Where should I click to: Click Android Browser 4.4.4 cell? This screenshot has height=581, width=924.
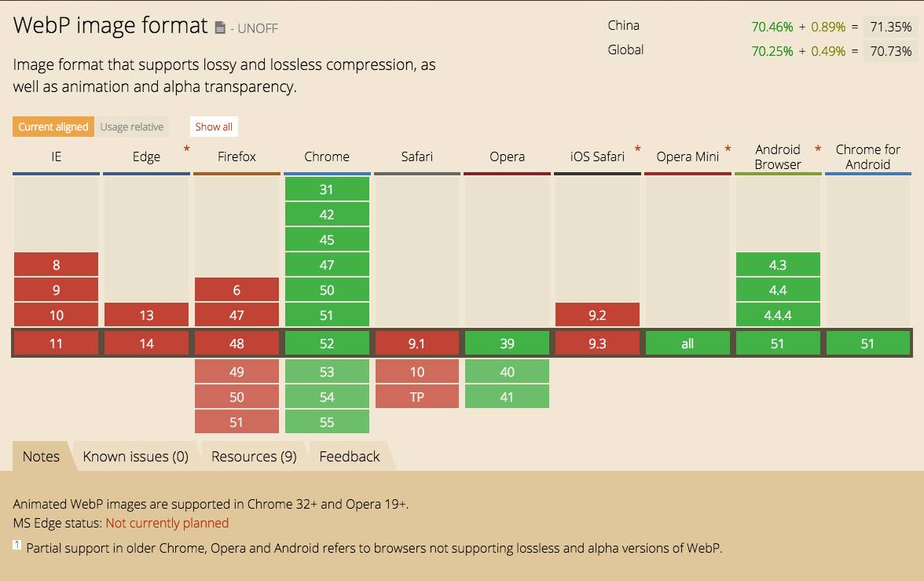click(778, 315)
